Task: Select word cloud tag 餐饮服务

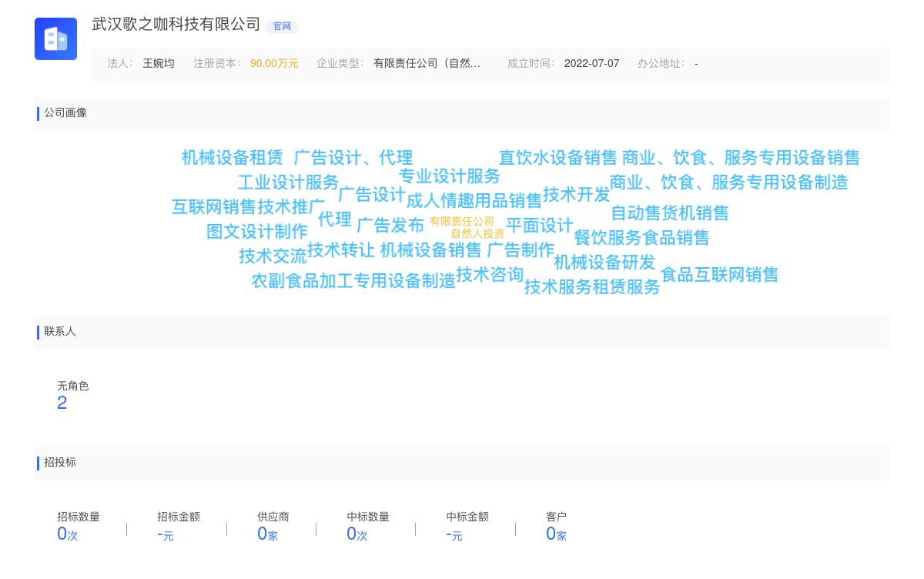Action: (x=608, y=238)
